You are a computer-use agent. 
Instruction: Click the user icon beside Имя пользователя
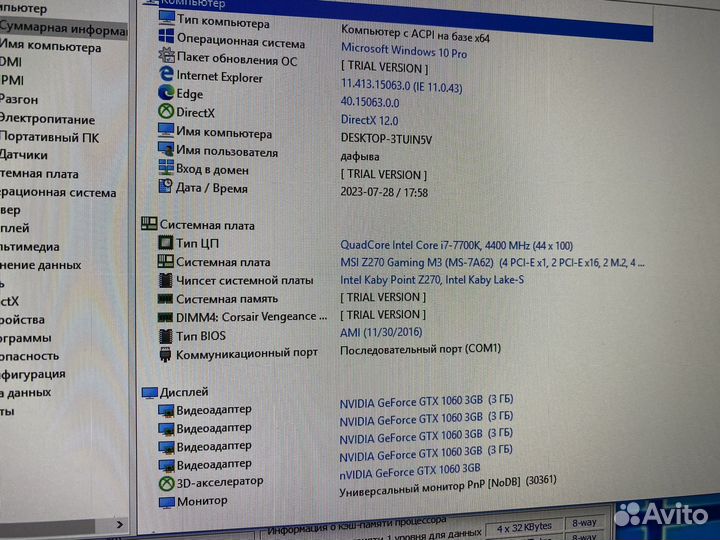click(x=166, y=148)
